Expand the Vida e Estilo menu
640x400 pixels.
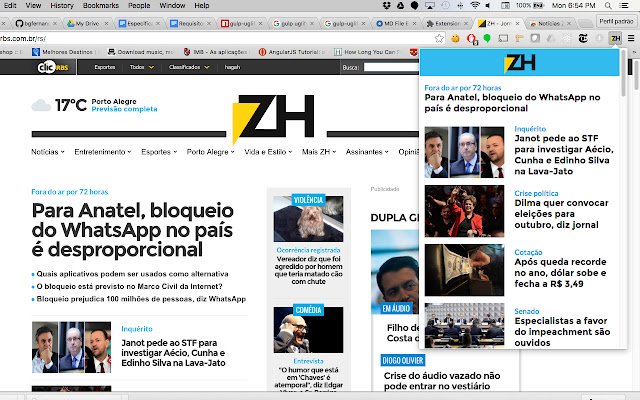tap(268, 152)
